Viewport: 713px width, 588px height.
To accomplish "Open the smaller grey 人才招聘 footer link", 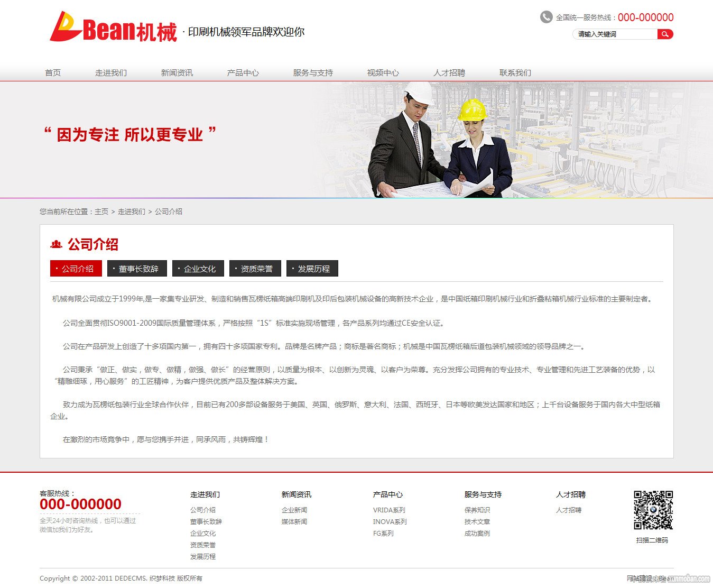I will pyautogui.click(x=569, y=510).
